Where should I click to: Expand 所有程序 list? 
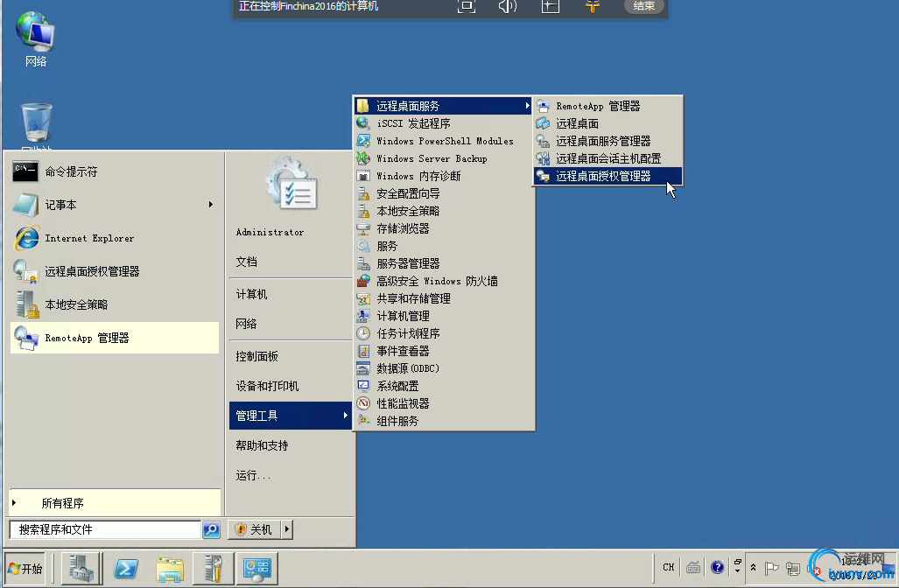pyautogui.click(x=115, y=502)
